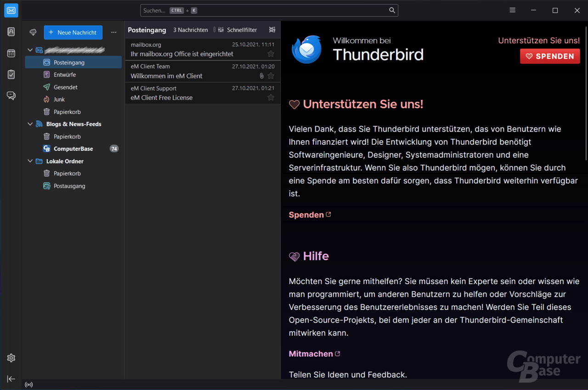This screenshot has height=390, width=588.
Task: Open Papierkorb under Blogs & News-Feeds
Action: 73,137
